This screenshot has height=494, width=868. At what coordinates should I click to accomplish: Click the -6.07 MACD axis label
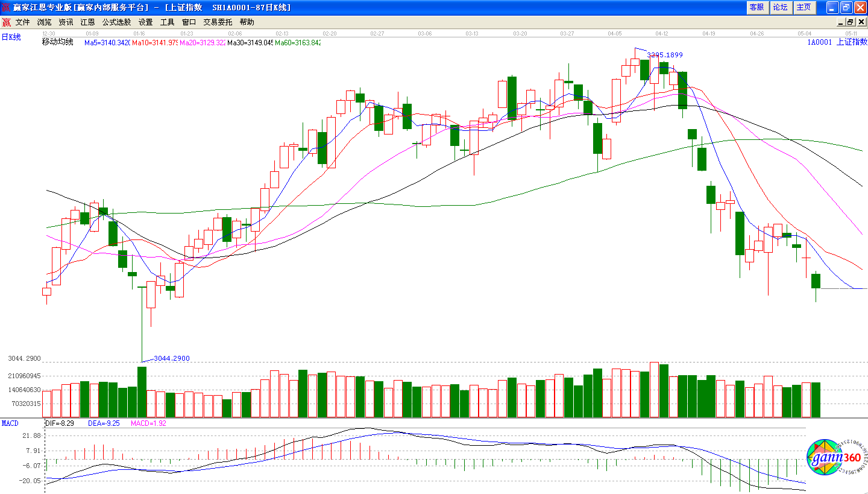point(31,466)
